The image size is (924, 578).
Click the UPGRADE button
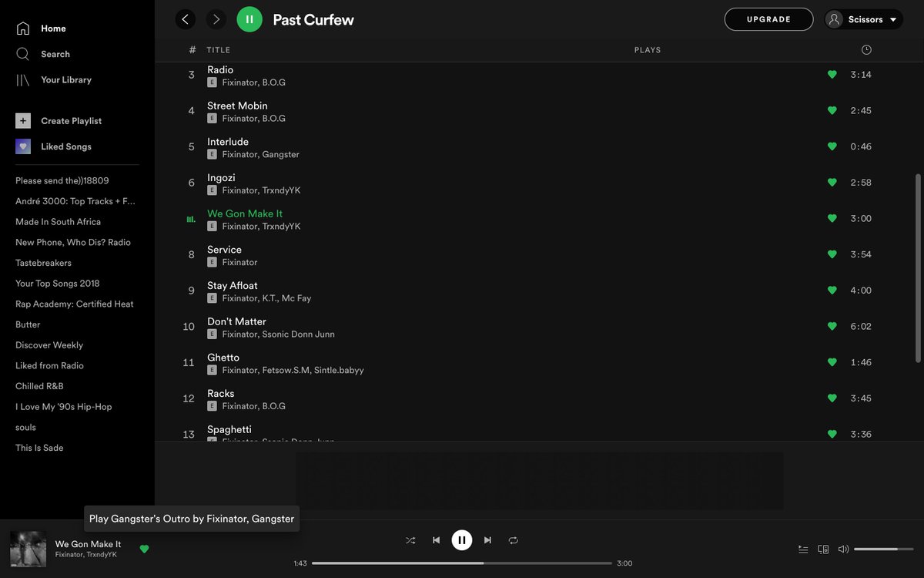(768, 19)
